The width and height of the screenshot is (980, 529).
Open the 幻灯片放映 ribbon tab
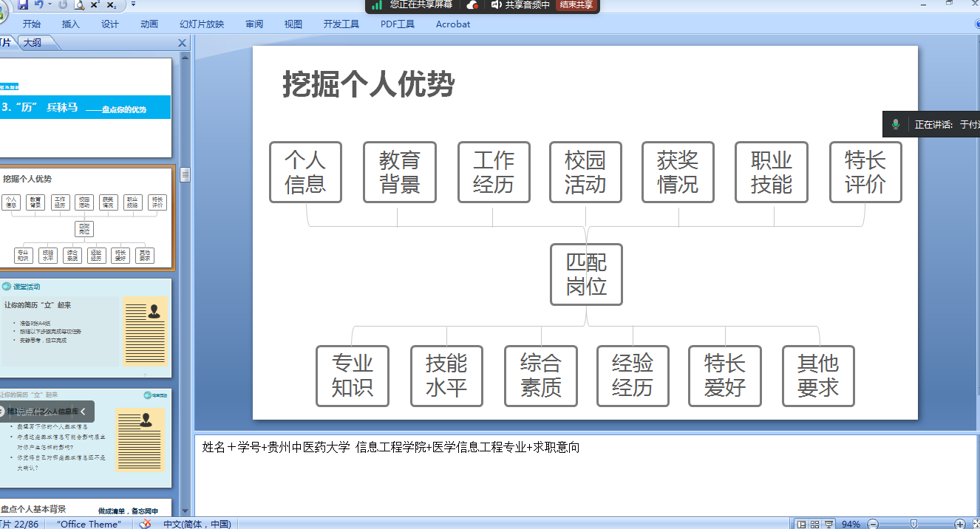tap(201, 24)
